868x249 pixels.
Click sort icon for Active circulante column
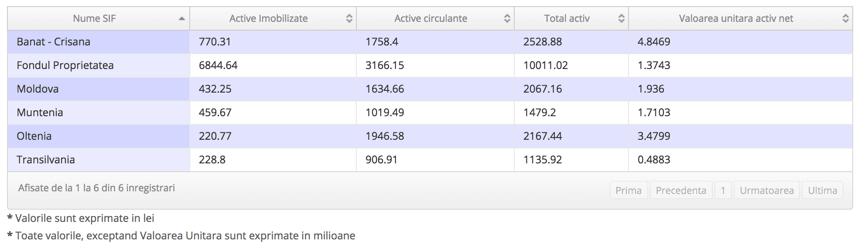507,18
